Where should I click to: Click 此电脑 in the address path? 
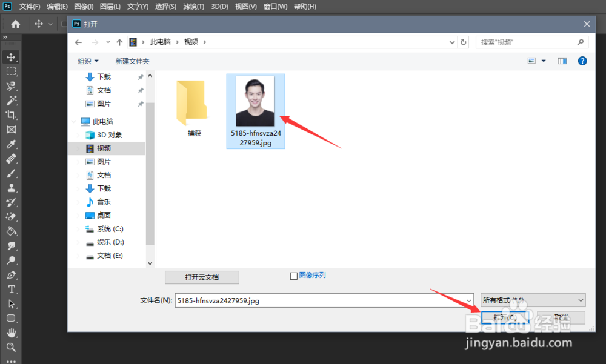(161, 42)
